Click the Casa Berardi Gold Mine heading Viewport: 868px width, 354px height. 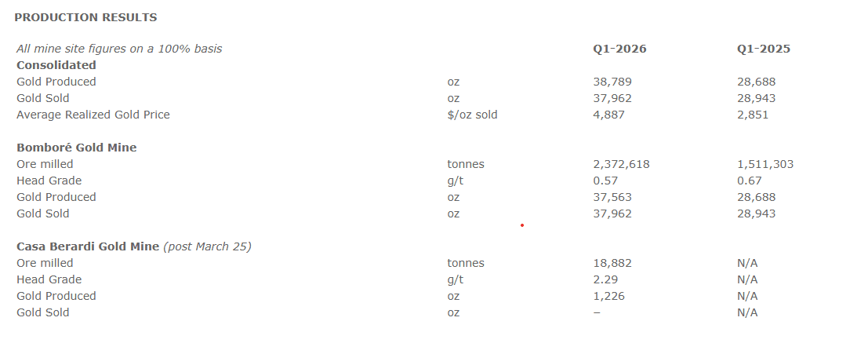pyautogui.click(x=89, y=246)
